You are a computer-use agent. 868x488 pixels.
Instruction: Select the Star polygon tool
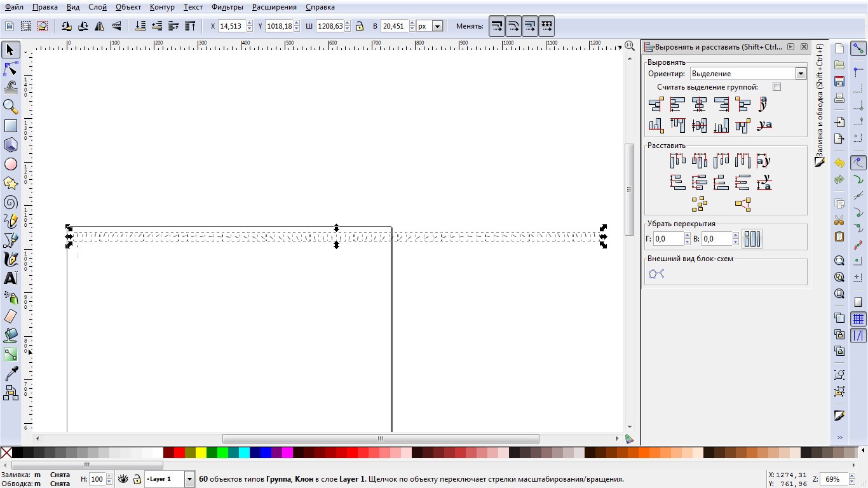pyautogui.click(x=11, y=183)
